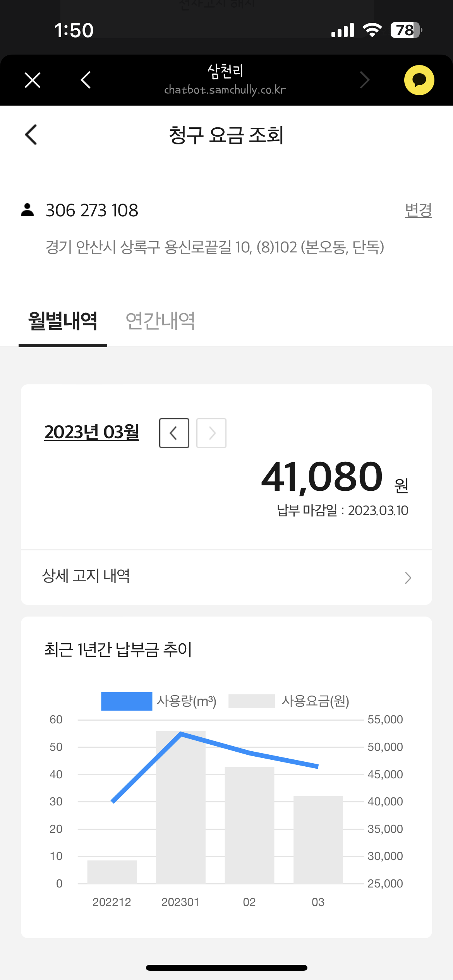Screen dimensions: 453x980
Task: Go to next billing month
Action: [211, 433]
